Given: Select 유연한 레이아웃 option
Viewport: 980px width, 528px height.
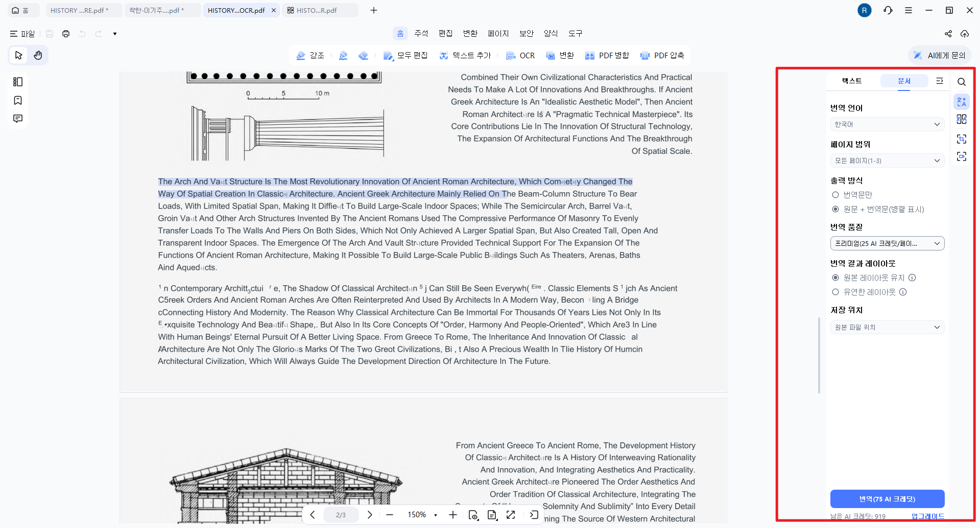Looking at the screenshot, I should tap(835, 292).
